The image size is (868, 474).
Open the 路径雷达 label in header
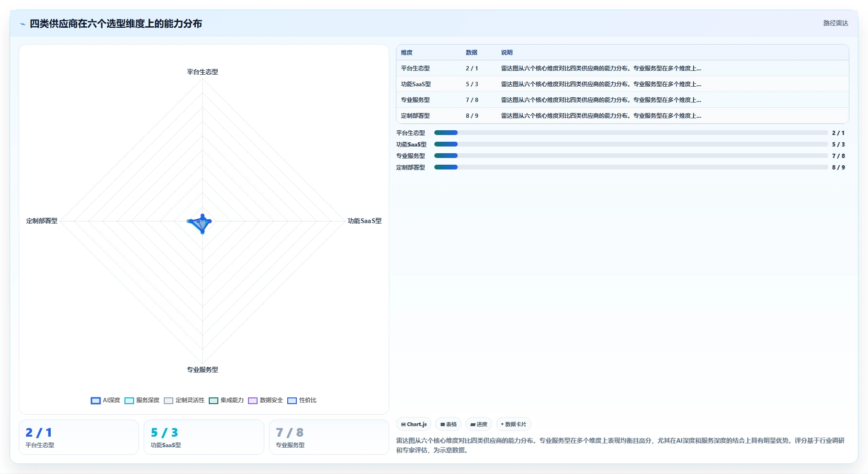(835, 23)
